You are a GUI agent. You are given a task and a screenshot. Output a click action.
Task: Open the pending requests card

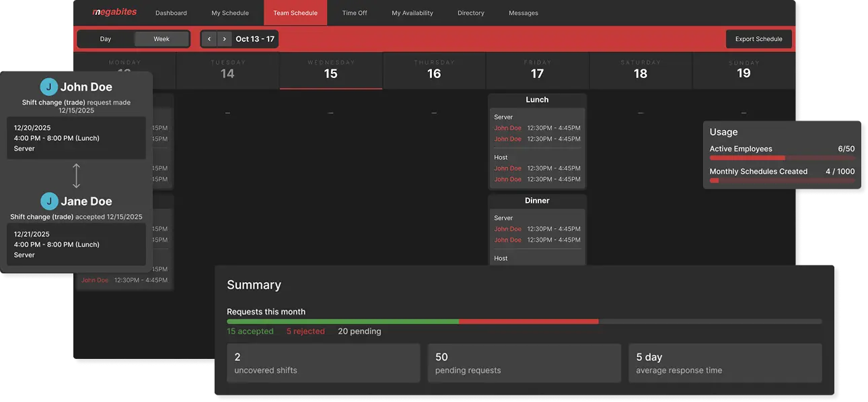point(524,363)
